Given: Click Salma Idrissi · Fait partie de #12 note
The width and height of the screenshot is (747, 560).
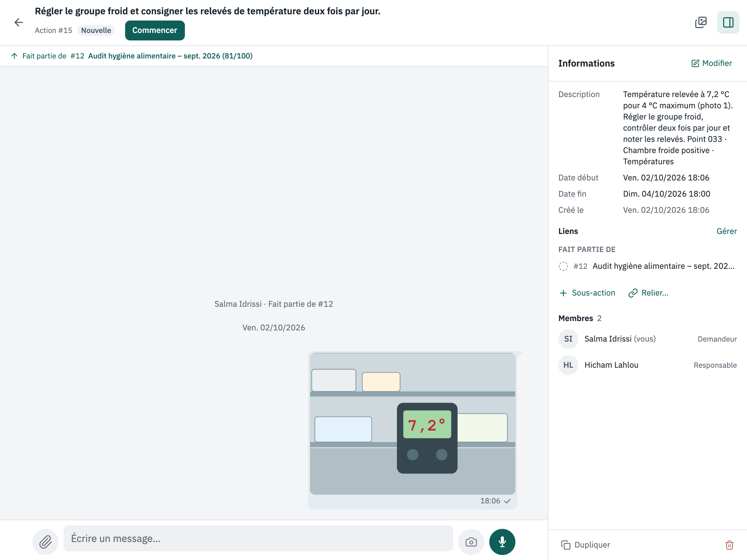Looking at the screenshot, I should tap(274, 304).
